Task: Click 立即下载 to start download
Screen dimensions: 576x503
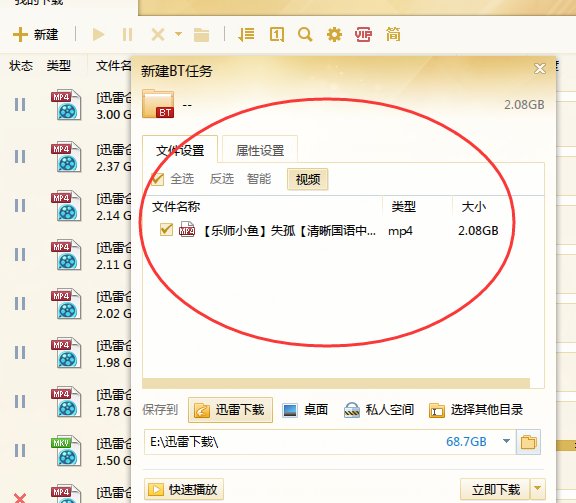Action: click(495, 489)
